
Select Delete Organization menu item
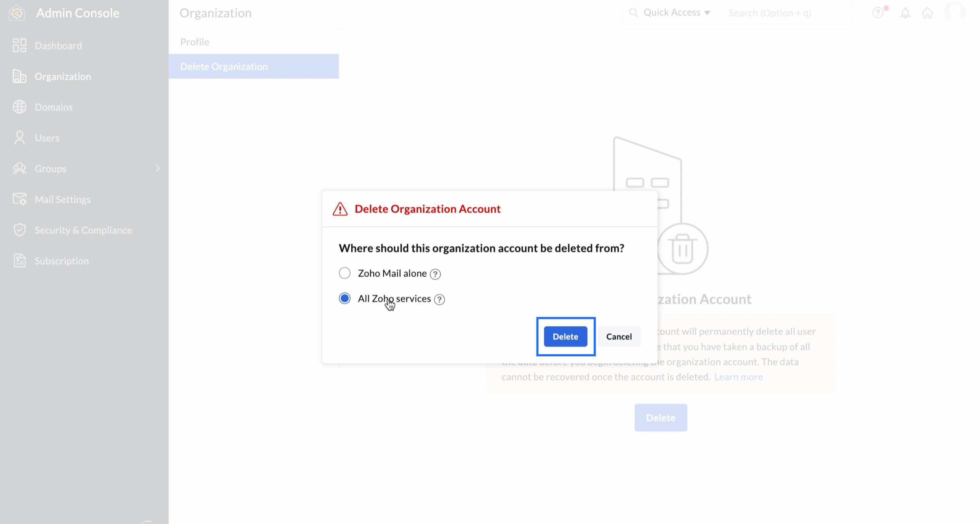click(224, 67)
